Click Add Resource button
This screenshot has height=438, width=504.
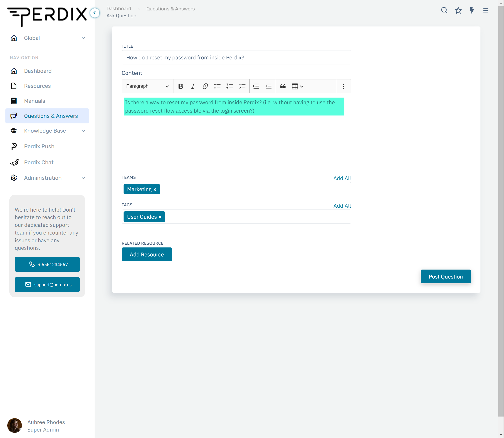coord(147,255)
